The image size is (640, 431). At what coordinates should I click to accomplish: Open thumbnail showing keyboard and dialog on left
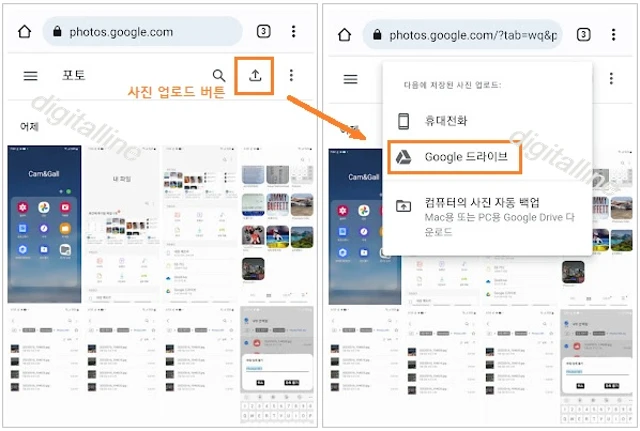[x=277, y=364]
